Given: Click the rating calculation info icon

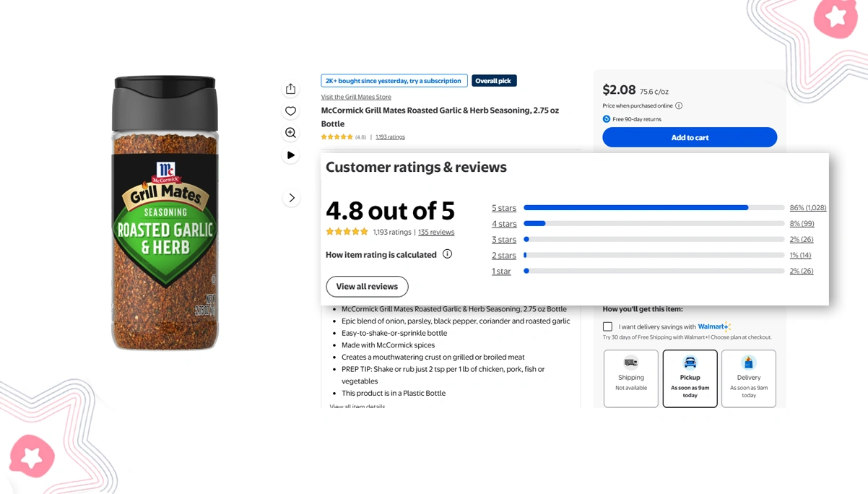Looking at the screenshot, I should 447,254.
